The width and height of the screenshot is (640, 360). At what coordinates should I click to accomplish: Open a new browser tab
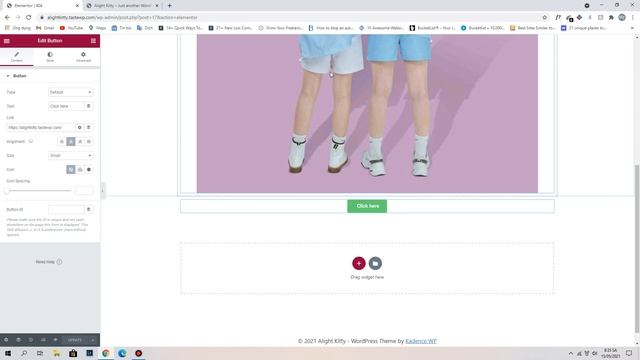click(x=170, y=6)
